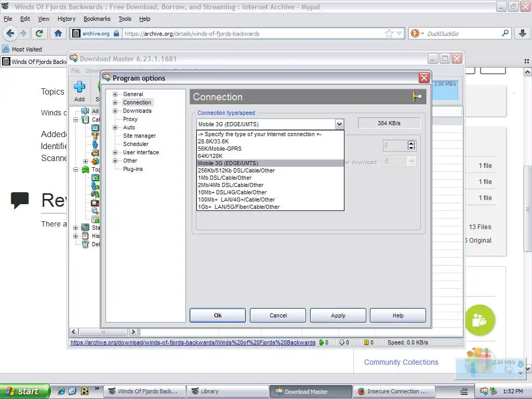The height and width of the screenshot is (399, 532).
Task: Confirm options with Ok button
Action: (218, 315)
